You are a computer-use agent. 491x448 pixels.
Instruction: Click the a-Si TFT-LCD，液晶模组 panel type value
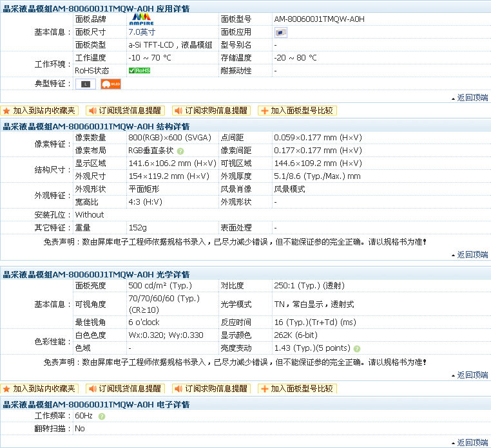[170, 45]
